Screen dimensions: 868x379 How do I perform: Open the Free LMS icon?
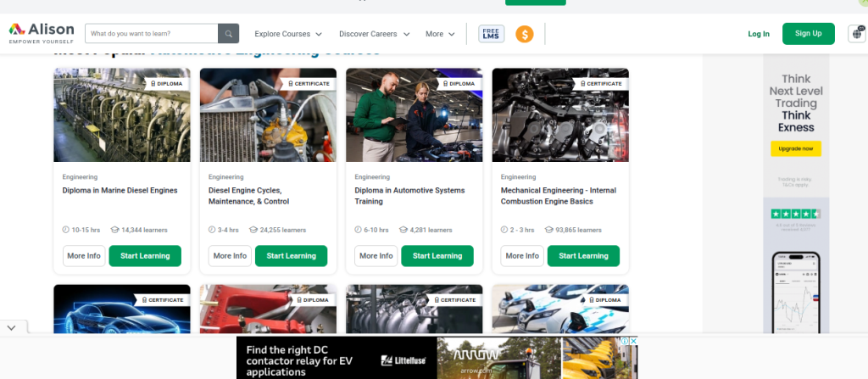(492, 34)
